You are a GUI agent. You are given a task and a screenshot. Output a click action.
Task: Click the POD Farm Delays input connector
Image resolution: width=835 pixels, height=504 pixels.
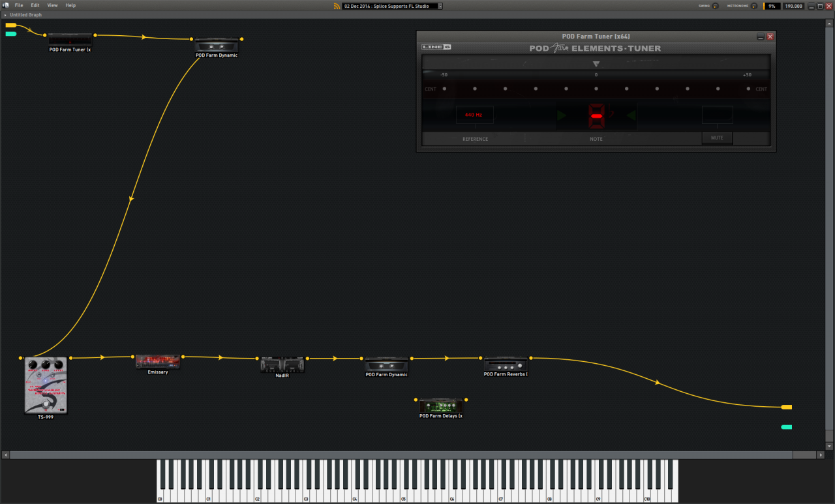416,400
